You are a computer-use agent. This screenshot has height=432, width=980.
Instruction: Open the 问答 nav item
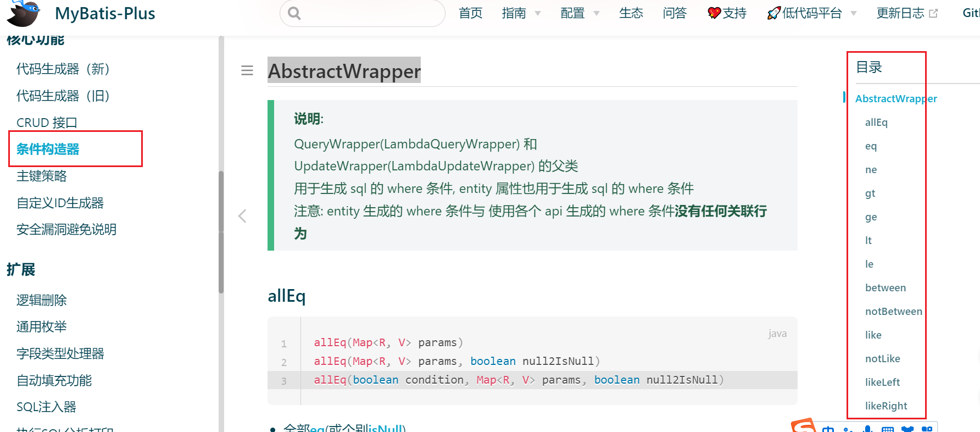coord(675,13)
